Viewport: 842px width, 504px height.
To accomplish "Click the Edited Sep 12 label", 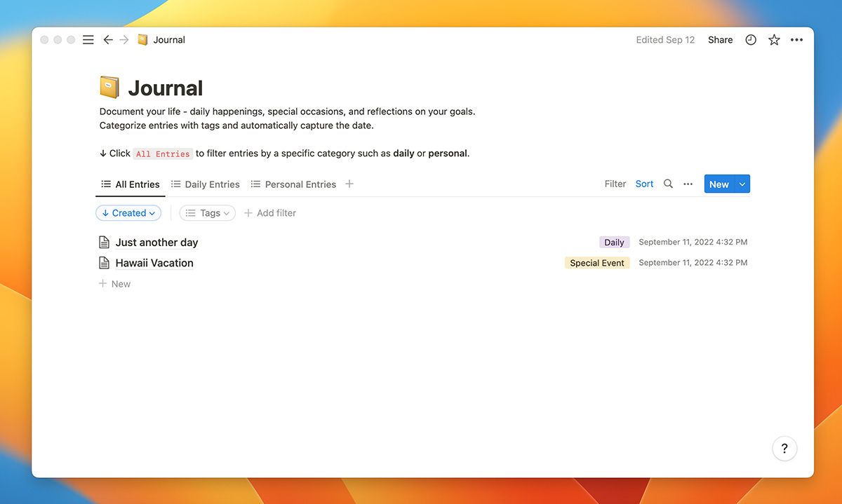I will [665, 40].
